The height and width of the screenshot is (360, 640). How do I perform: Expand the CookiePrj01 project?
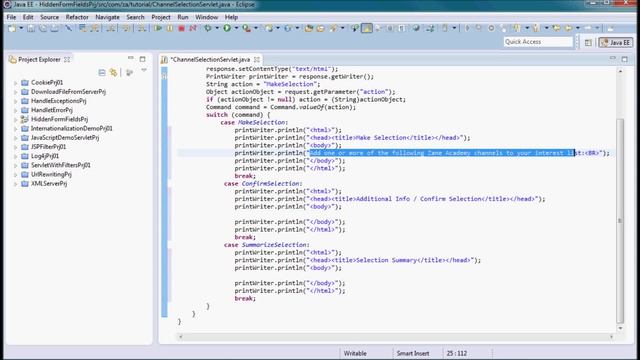coord(16,83)
